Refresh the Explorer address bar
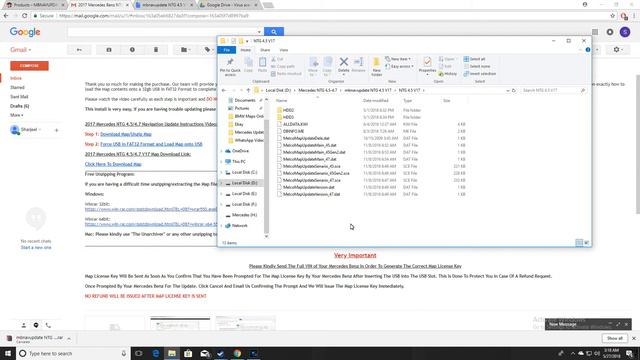The width and height of the screenshot is (640, 360). (x=514, y=90)
